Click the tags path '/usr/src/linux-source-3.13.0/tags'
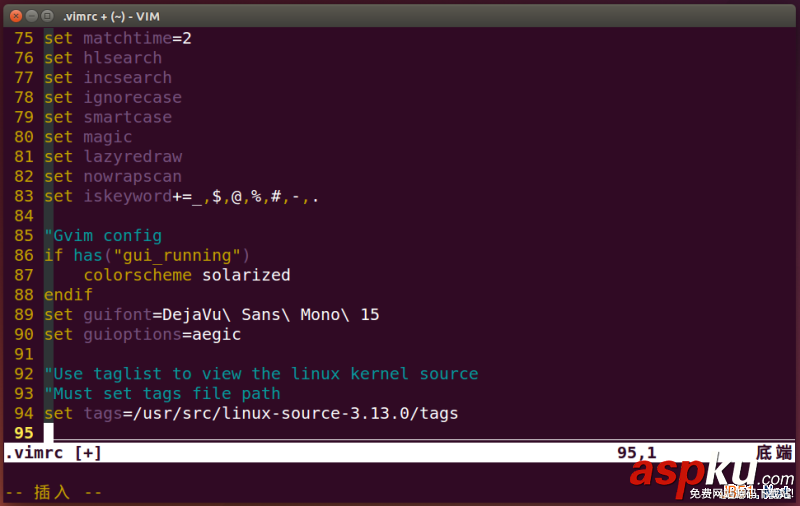 coord(296,414)
